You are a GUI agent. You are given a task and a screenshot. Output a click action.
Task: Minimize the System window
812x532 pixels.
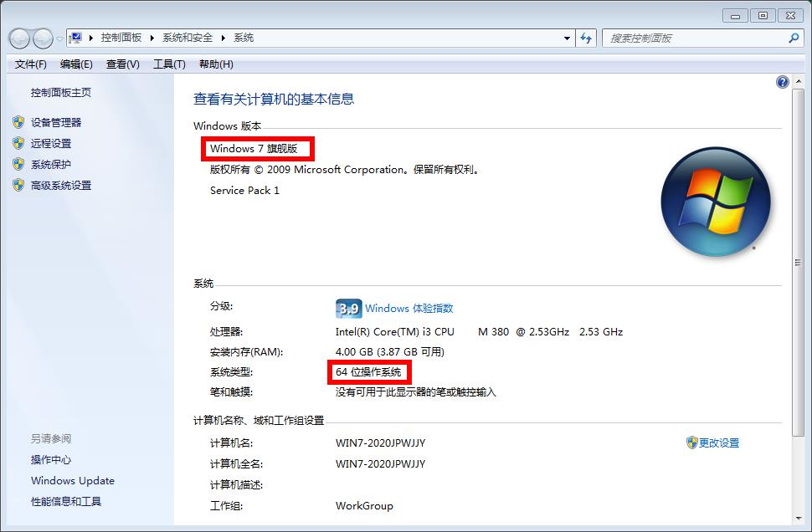pyautogui.click(x=735, y=16)
